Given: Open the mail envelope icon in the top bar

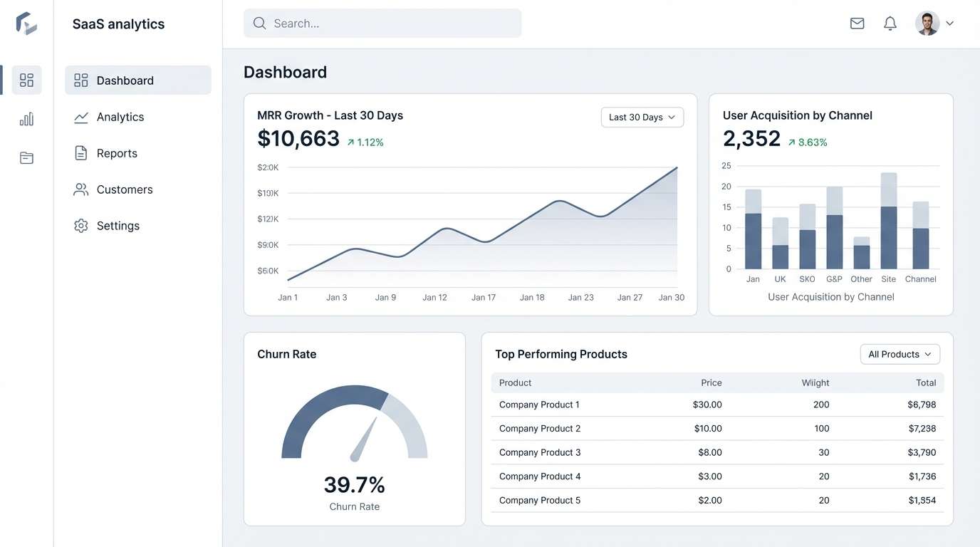Looking at the screenshot, I should pyautogui.click(x=857, y=22).
